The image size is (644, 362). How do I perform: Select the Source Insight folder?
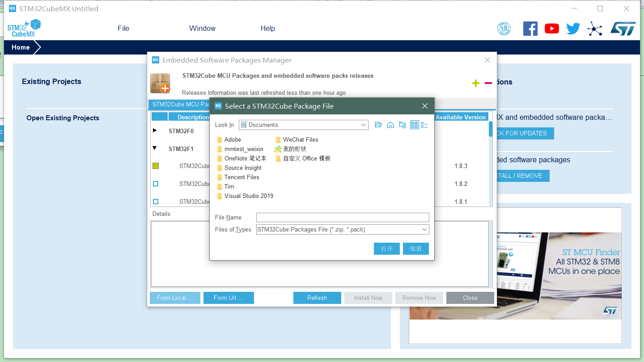pos(239,168)
